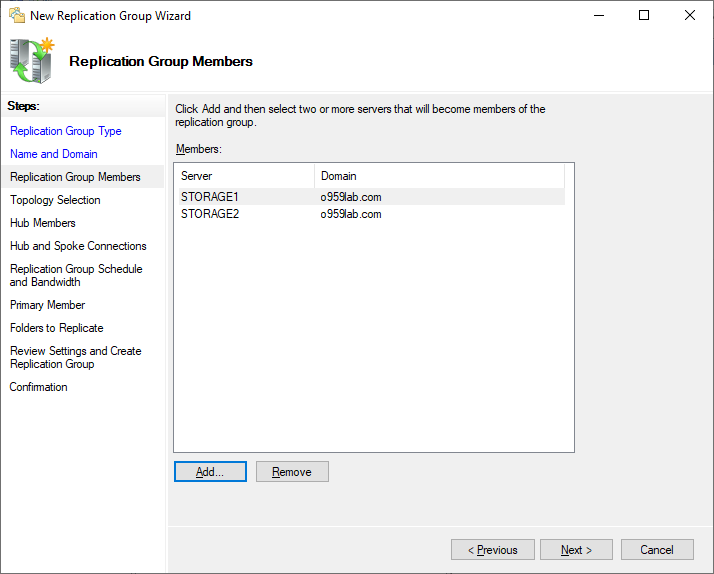This screenshot has width=714, height=574.
Task: Select the STORAGE2 server row
Action: point(372,214)
